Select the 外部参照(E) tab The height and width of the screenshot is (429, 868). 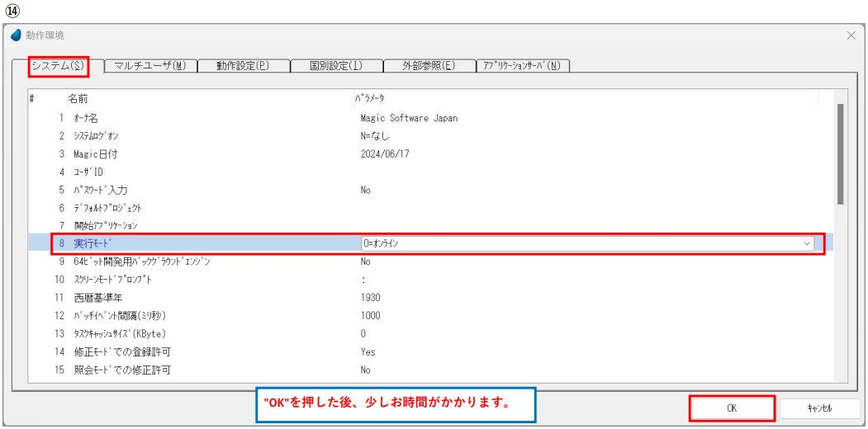[x=429, y=66]
